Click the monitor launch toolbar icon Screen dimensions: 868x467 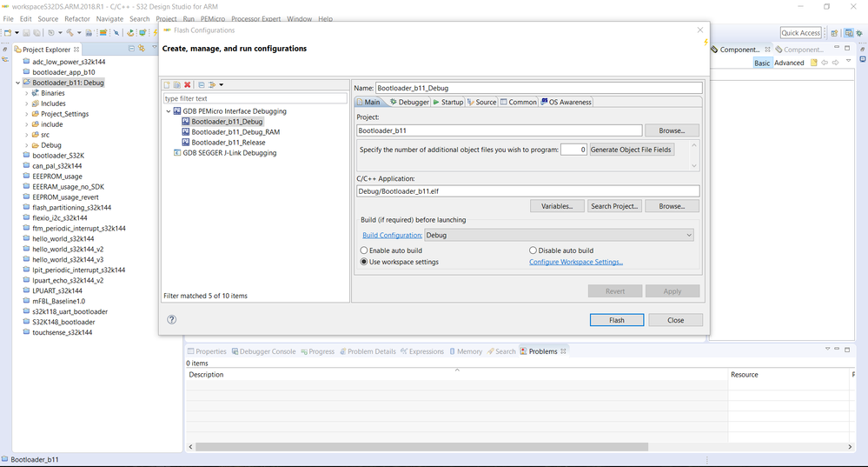[142, 33]
